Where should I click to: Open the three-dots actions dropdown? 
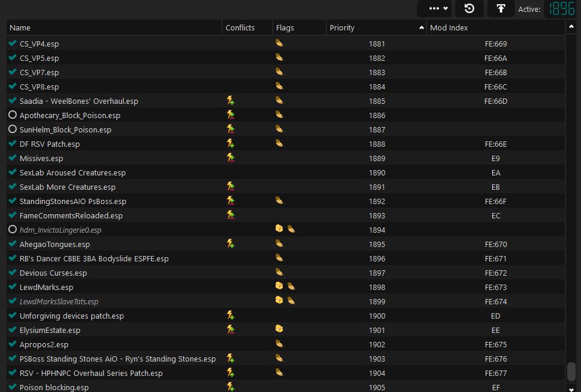pos(434,8)
